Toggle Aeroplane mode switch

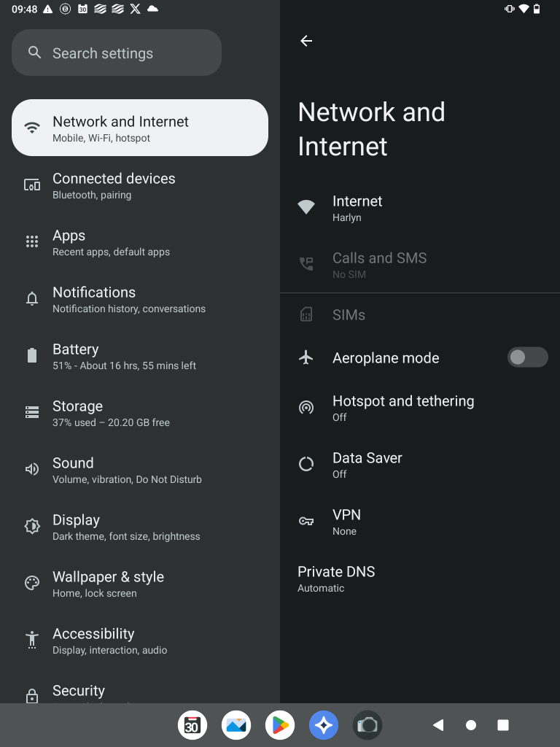click(x=527, y=357)
